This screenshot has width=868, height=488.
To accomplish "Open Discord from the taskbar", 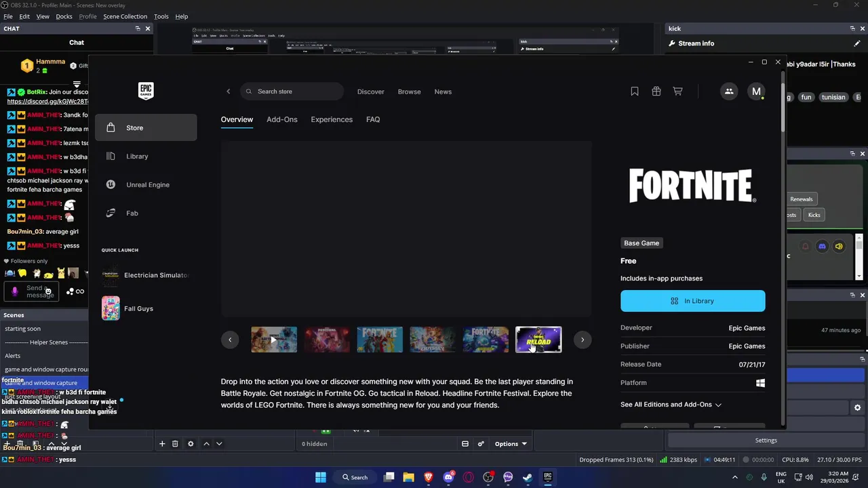I will coord(448,477).
